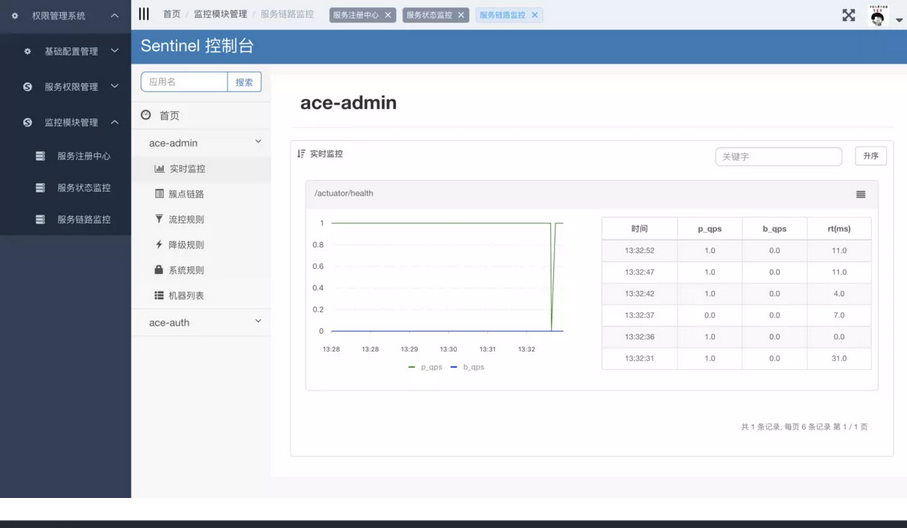
Task: Switch to the 服务状态监控 tab
Action: (x=429, y=15)
